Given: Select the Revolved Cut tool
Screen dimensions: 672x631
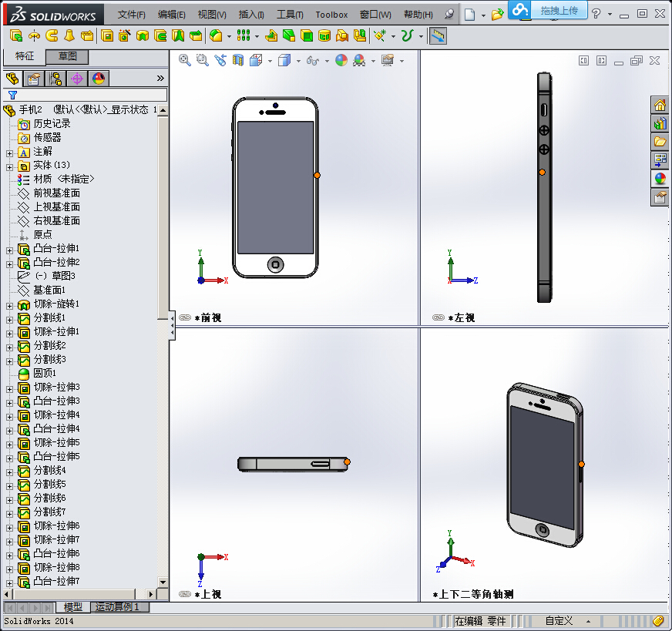Looking at the screenshot, I should 143,36.
